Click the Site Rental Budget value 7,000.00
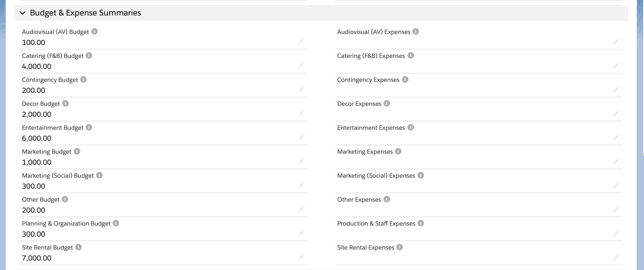Image resolution: width=644 pixels, height=270 pixels. (x=36, y=258)
